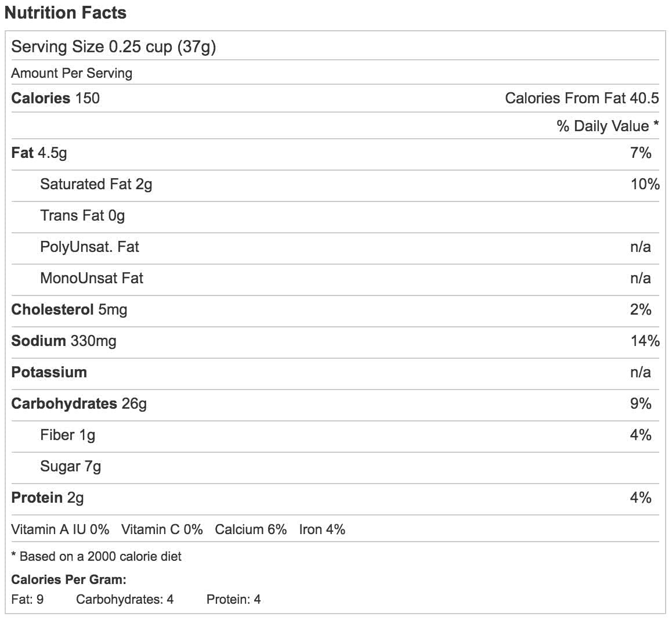
Task: Click the Saturated Fat 2g entry
Action: click(96, 184)
